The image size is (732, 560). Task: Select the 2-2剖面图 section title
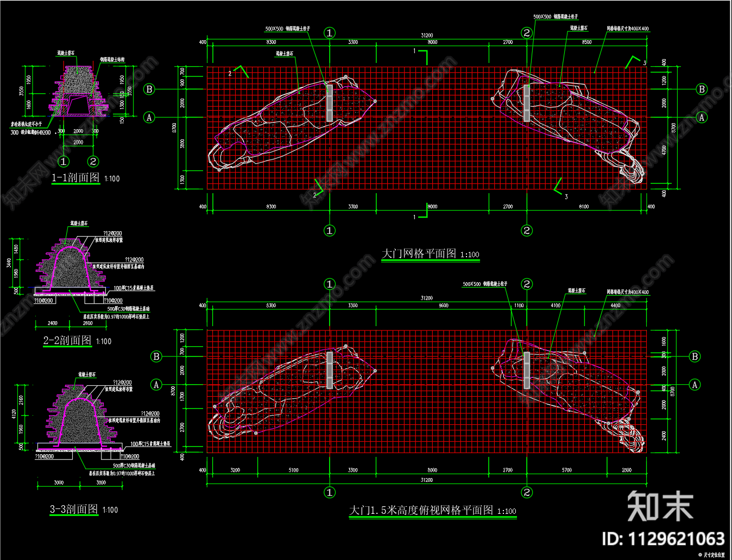click(67, 341)
